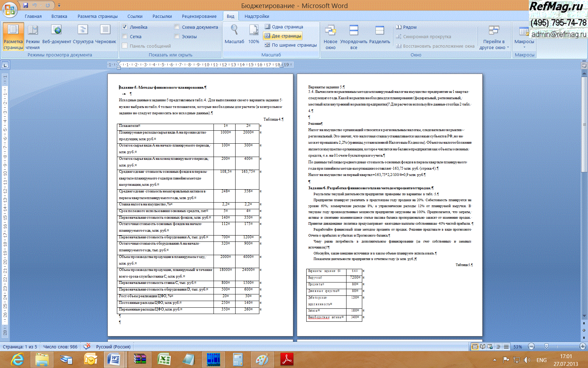588x368 pixels.
Task: Toggle the Эскизы thumbnails checkbox
Action: coord(177,36)
